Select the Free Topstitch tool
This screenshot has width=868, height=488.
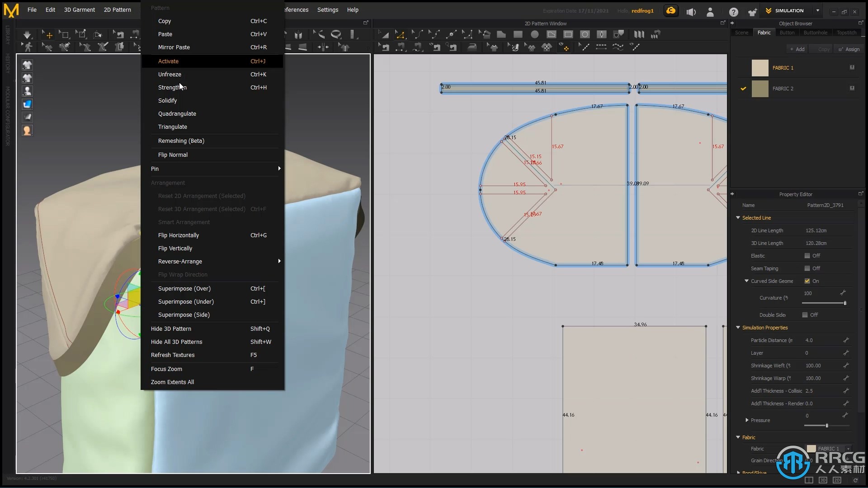pyautogui.click(x=618, y=47)
